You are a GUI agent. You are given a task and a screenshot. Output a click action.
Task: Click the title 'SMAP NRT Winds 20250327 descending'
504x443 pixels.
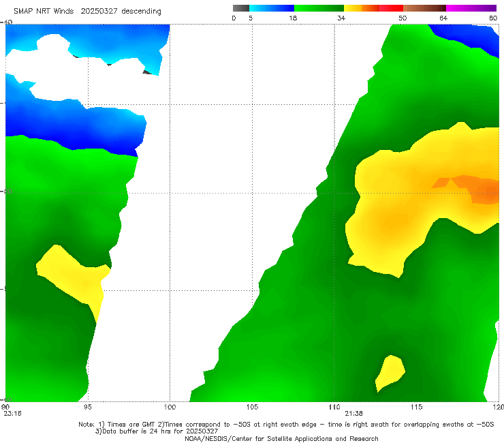click(87, 11)
